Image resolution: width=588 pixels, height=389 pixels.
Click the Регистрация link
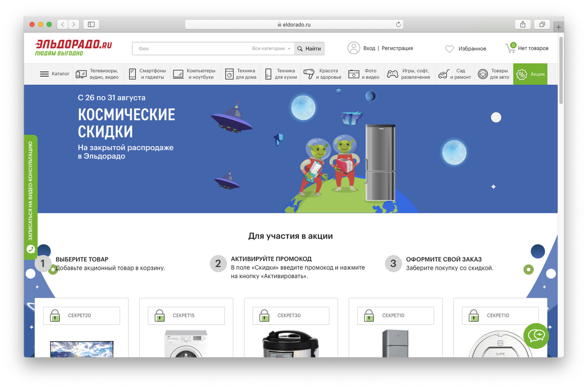397,48
